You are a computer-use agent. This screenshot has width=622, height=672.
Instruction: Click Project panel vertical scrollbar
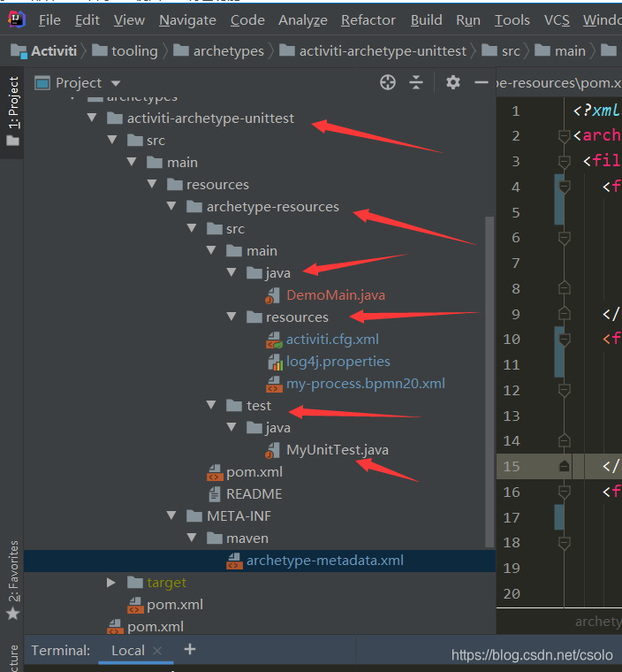tap(489, 381)
